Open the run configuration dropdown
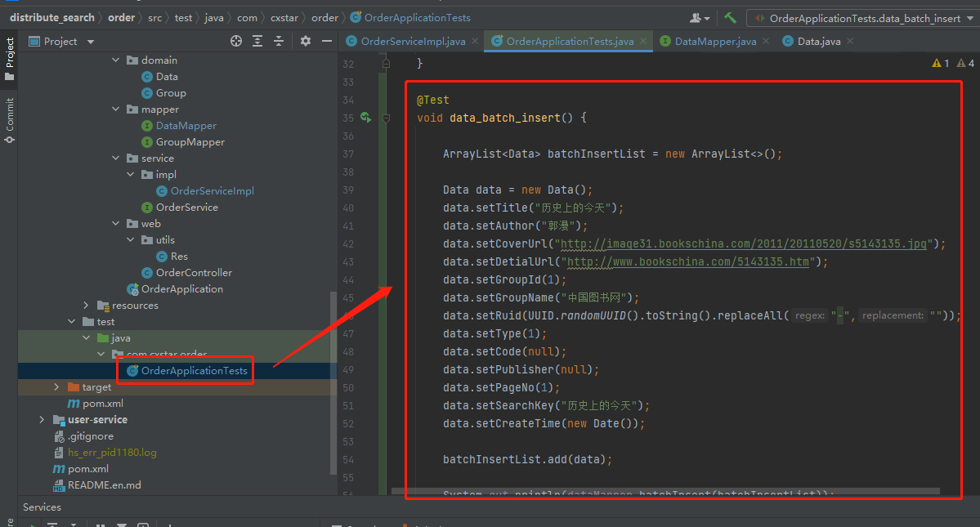 [864, 18]
